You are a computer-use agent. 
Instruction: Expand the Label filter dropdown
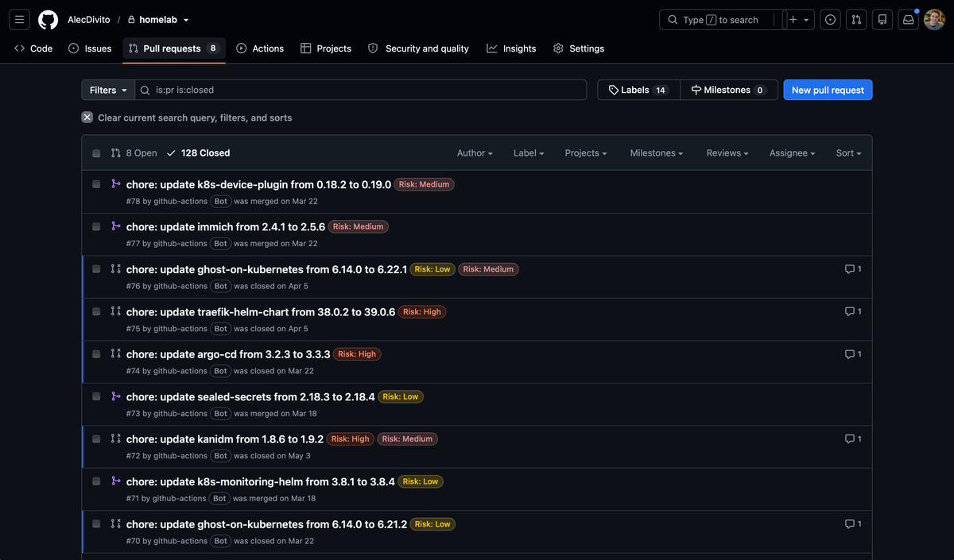click(529, 153)
